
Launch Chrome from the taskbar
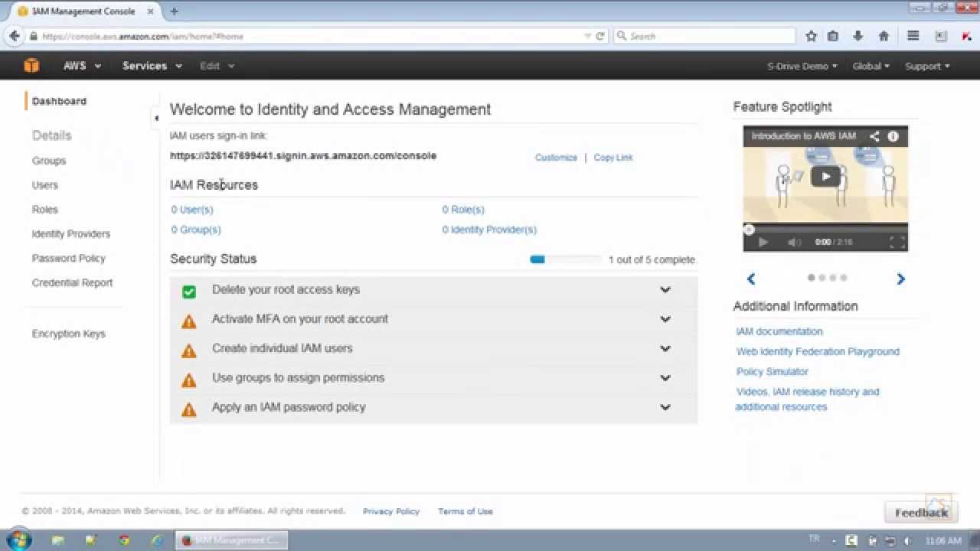[x=124, y=540]
